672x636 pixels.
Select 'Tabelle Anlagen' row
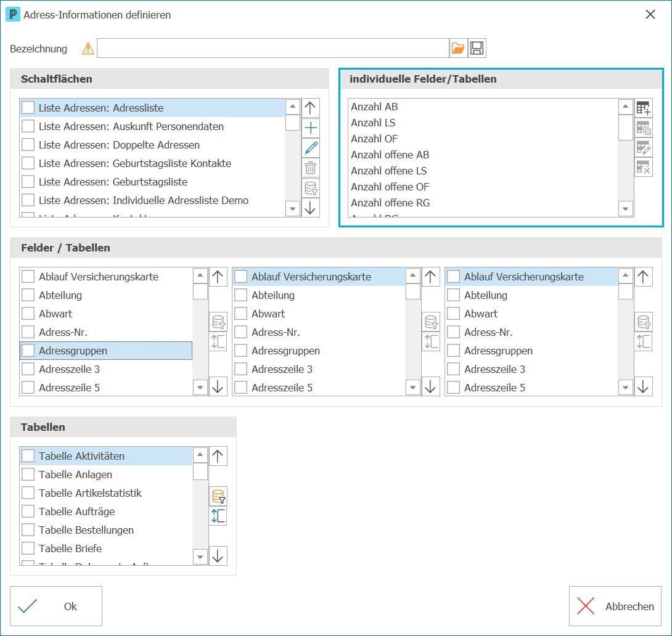(x=106, y=475)
